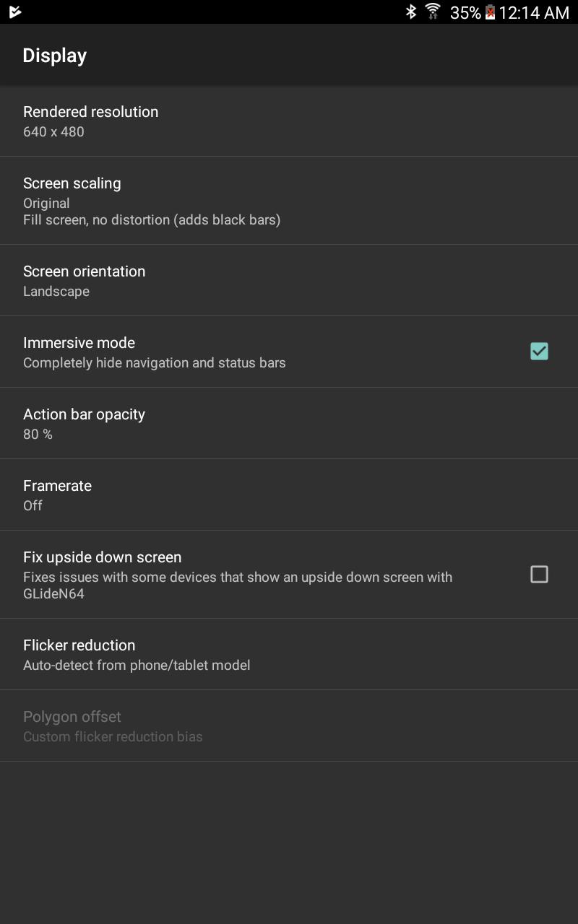Tap the 640 x 480 resolution value

click(53, 132)
